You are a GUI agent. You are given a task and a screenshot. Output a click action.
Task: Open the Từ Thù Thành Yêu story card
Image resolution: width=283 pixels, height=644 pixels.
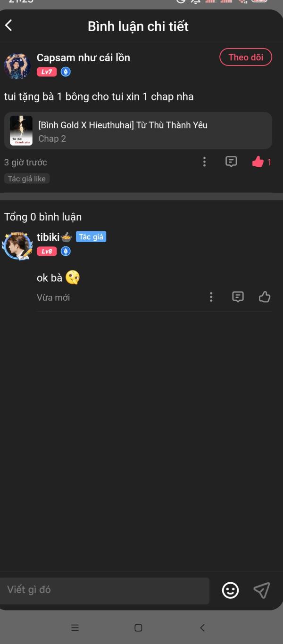point(138,131)
